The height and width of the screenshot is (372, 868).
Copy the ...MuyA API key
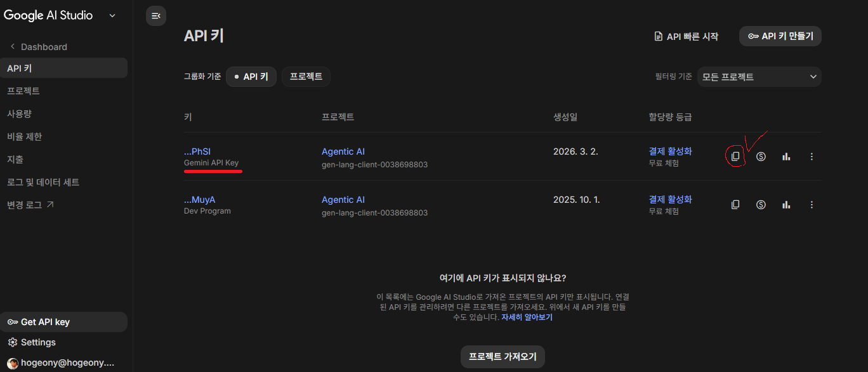(735, 205)
